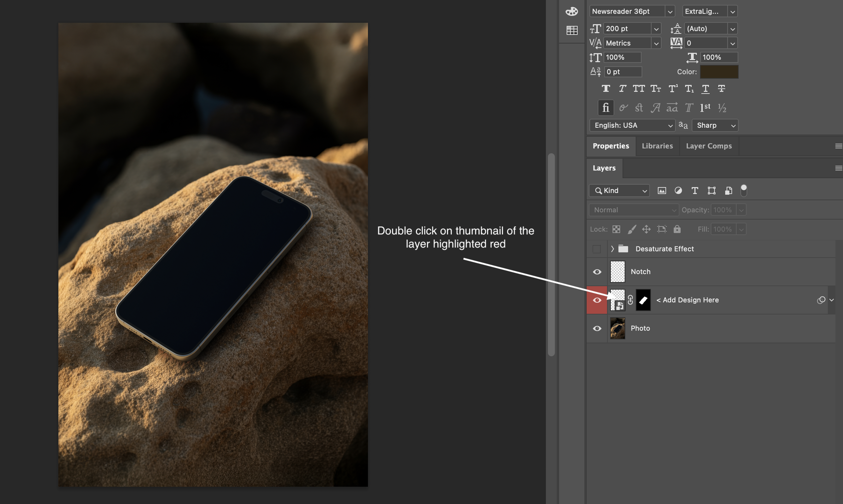Switch to the Layer Comps tab

coord(709,146)
